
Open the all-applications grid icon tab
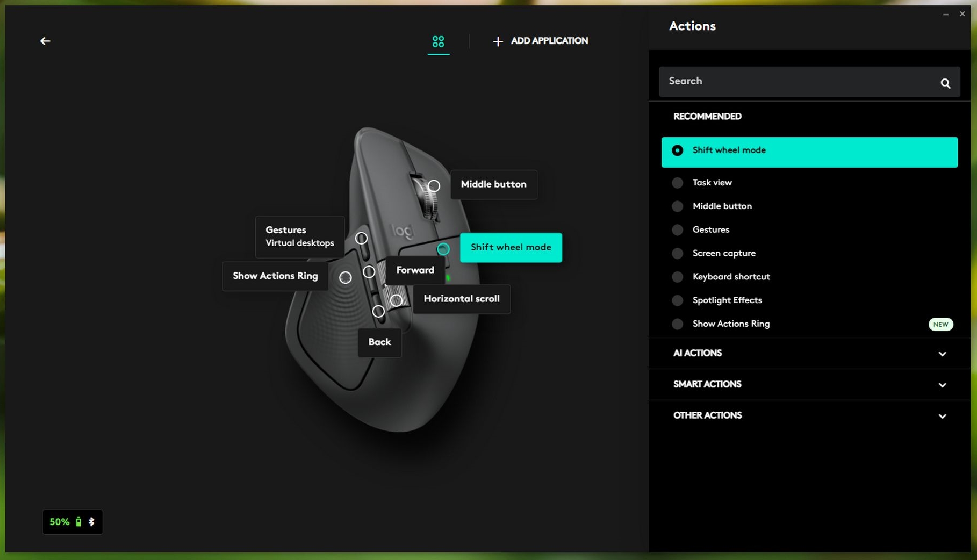(438, 41)
